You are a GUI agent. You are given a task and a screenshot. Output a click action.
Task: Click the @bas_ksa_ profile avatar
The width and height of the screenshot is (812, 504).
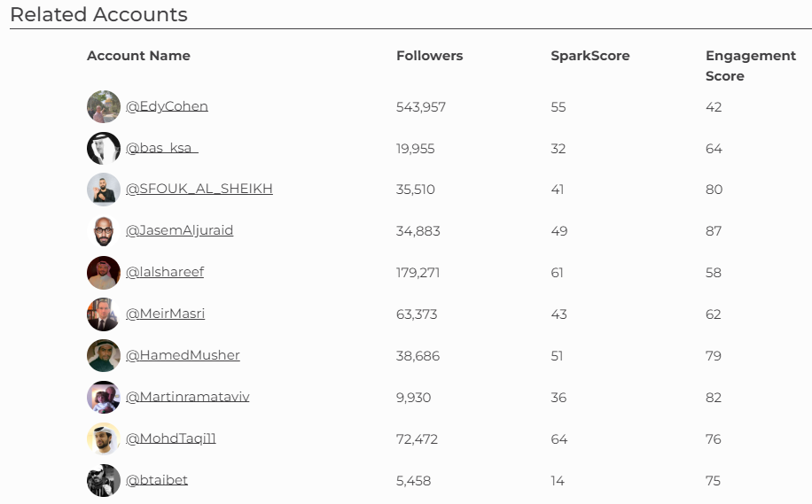pos(104,149)
